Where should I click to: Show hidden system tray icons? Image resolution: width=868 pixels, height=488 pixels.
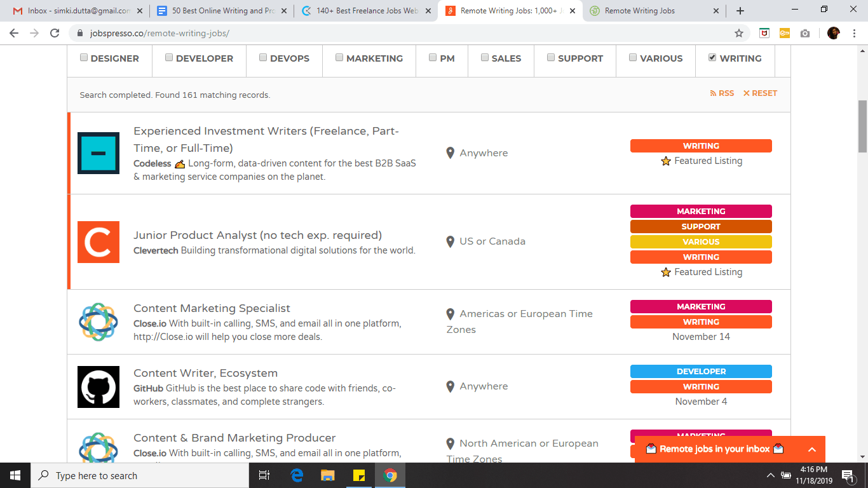pyautogui.click(x=770, y=475)
